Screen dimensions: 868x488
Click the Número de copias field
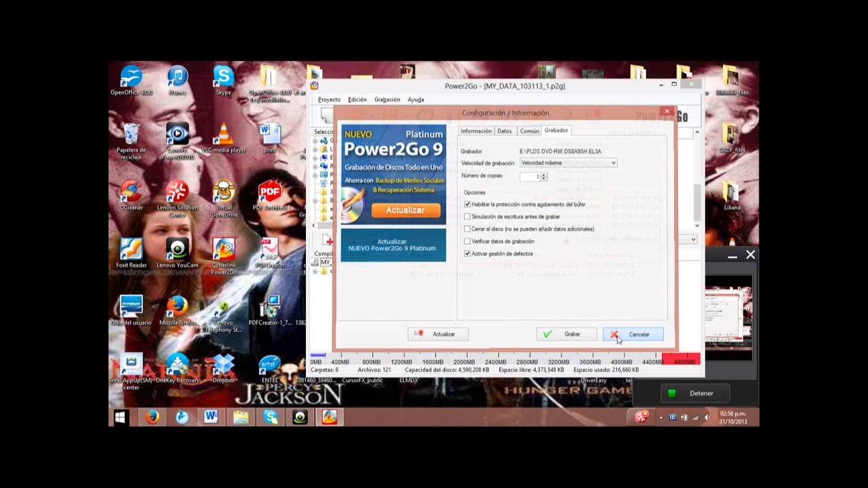(530, 176)
